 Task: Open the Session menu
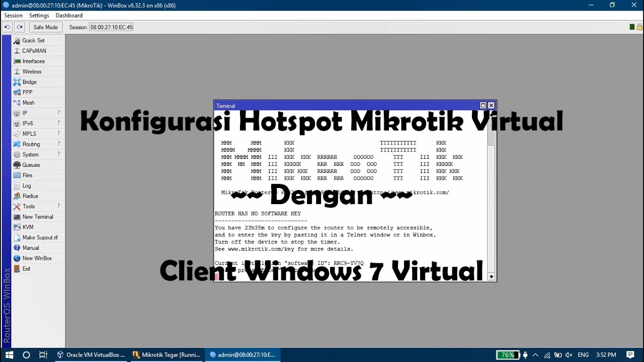pos(14,16)
